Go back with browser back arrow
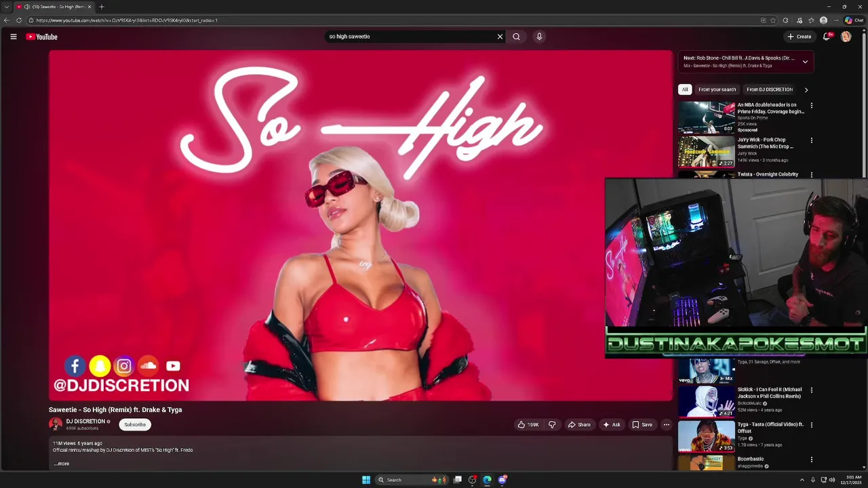The width and height of the screenshot is (868, 488). pyautogui.click(x=7, y=20)
